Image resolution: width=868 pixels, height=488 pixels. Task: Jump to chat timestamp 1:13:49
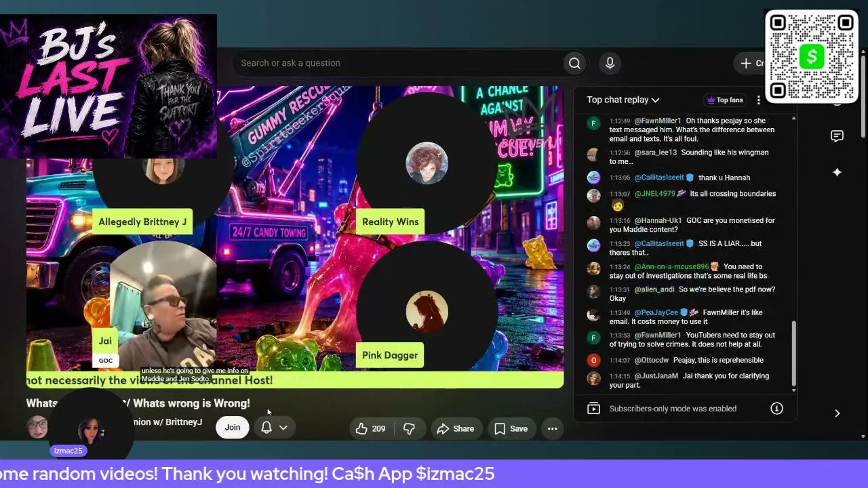[x=620, y=312]
